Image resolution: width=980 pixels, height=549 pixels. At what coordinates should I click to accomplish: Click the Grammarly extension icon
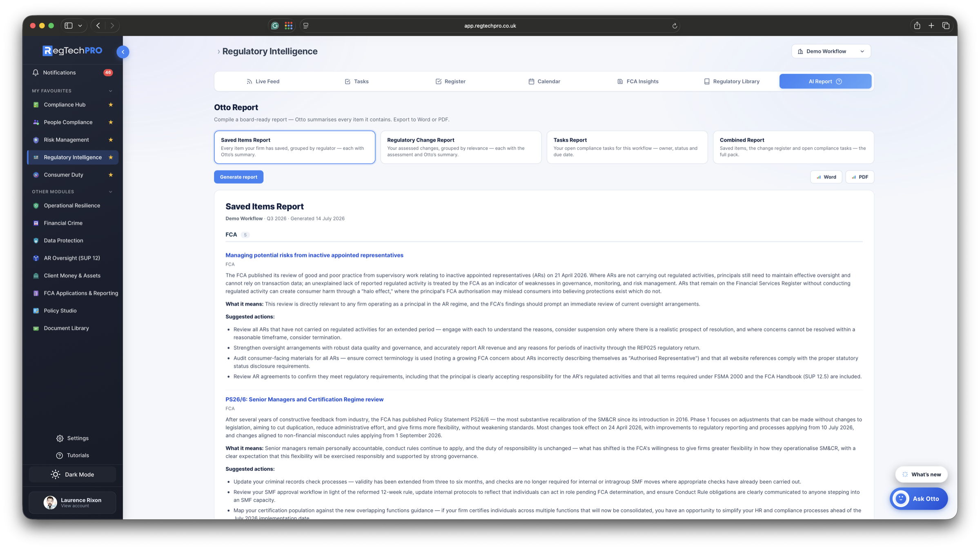275,25
